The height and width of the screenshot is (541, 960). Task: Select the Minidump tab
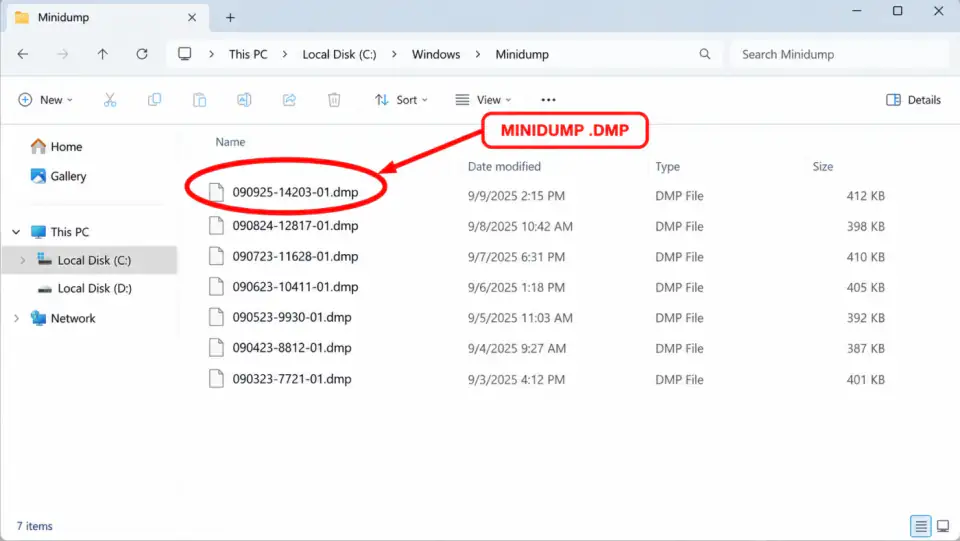107,18
